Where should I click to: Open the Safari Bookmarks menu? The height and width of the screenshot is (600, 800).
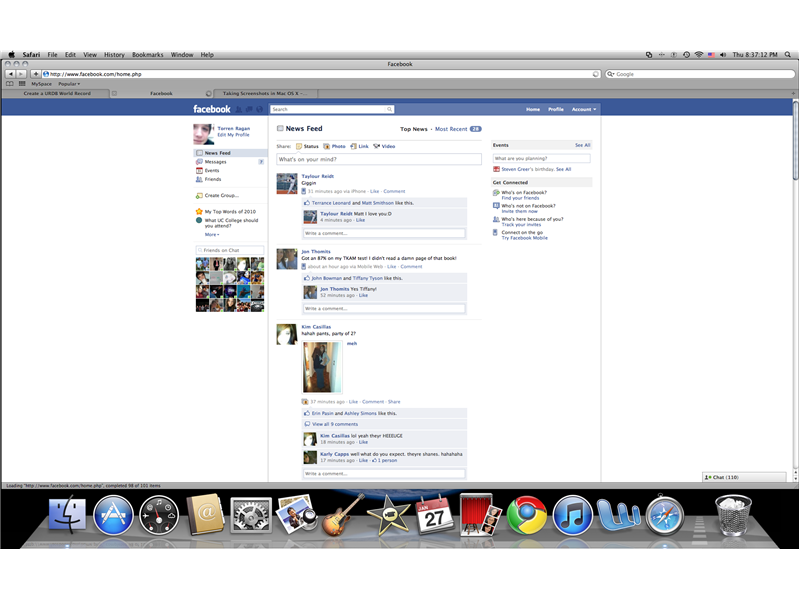(x=146, y=54)
